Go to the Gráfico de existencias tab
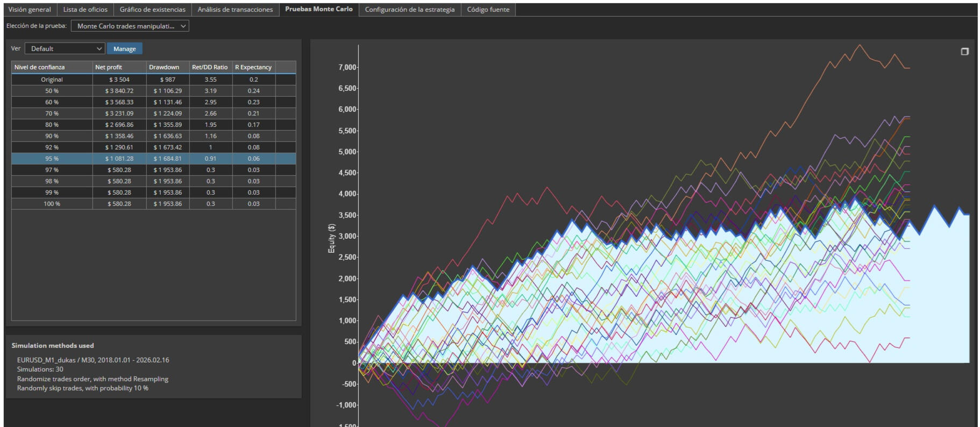 pyautogui.click(x=152, y=10)
